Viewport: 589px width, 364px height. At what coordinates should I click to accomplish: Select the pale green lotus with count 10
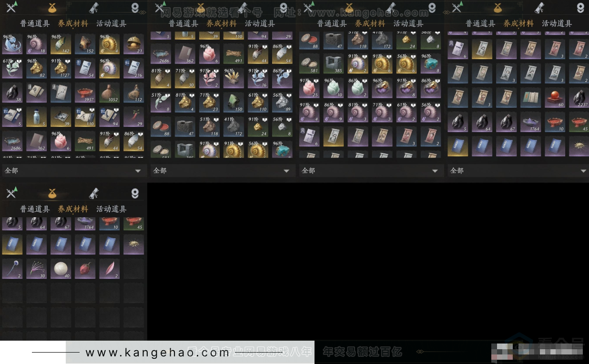[333, 88]
